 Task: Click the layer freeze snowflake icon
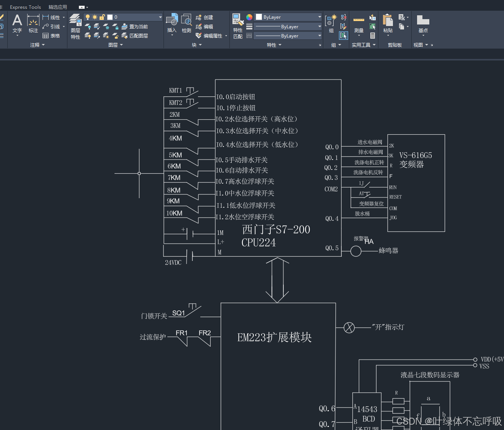tap(106, 26)
